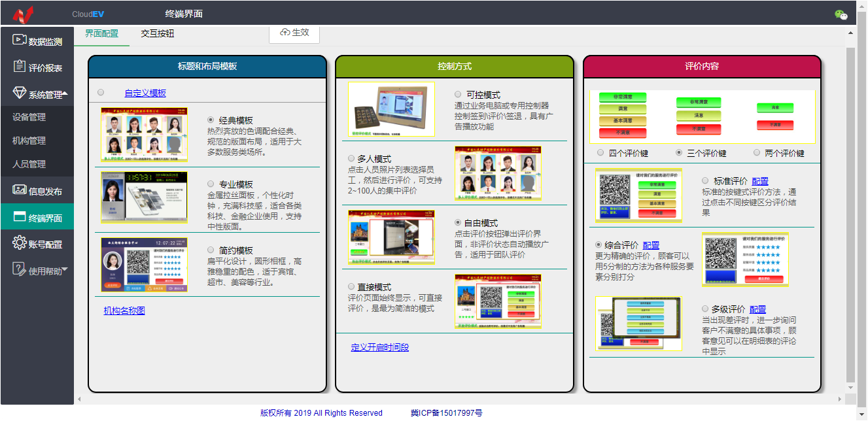Expand the 使用帮助 dropdown arrow
This screenshot has width=868, height=421.
(x=65, y=269)
